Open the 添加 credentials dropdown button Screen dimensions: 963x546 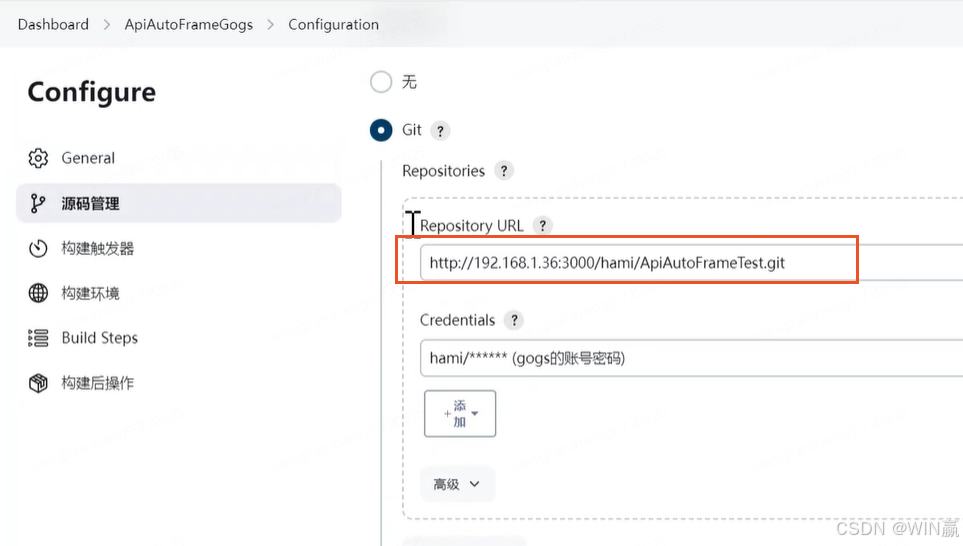460,413
